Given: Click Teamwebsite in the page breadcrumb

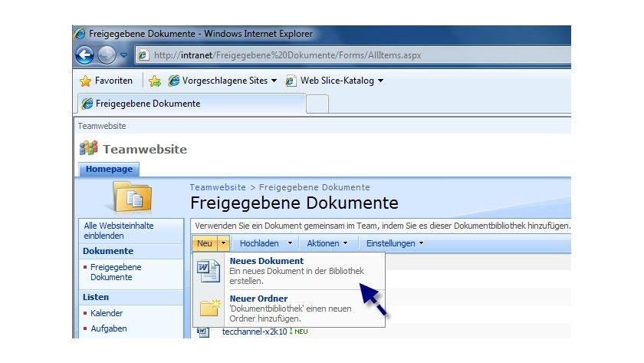Looking at the screenshot, I should [x=218, y=187].
